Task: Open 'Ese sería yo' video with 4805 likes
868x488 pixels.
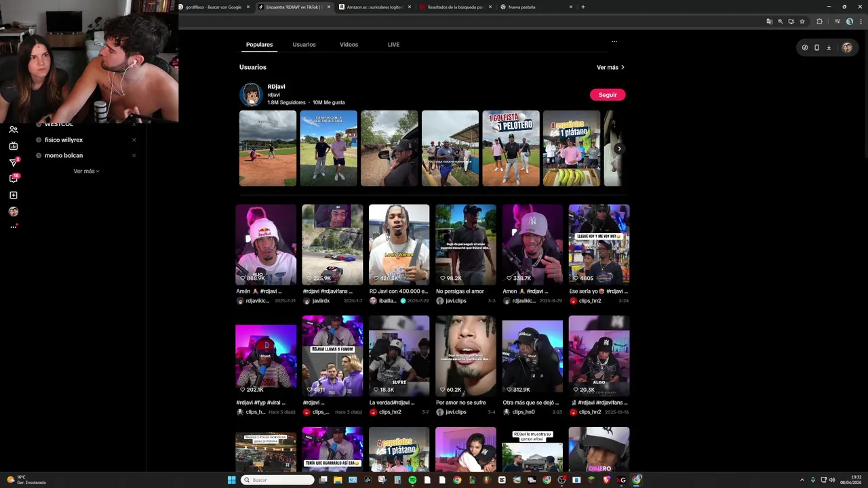Action: [x=599, y=245]
